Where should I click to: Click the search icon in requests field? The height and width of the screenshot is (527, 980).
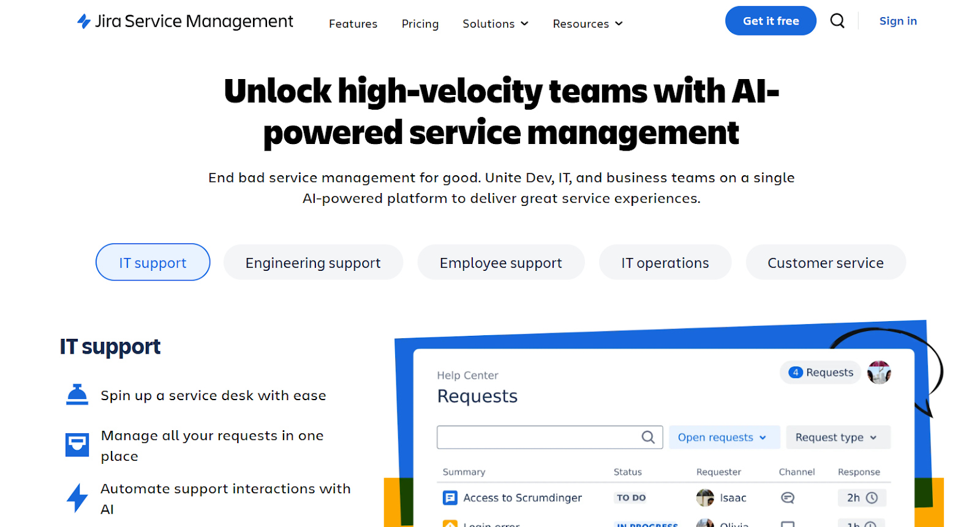point(648,437)
